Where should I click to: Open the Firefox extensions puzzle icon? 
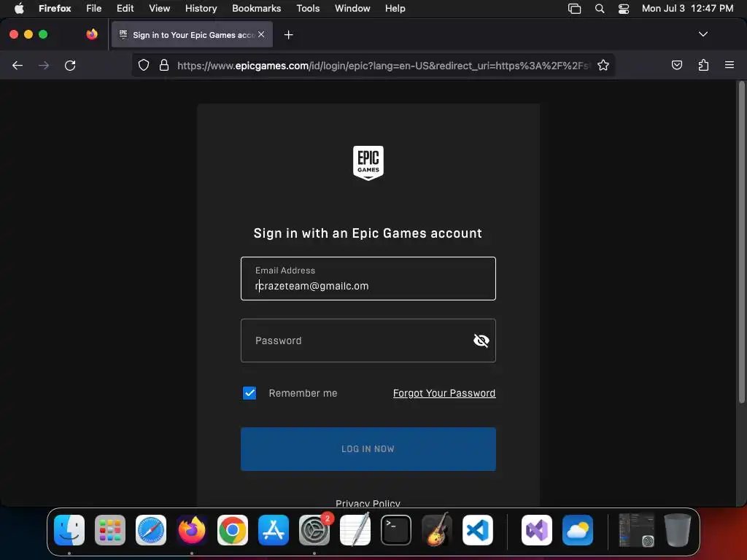click(x=703, y=65)
